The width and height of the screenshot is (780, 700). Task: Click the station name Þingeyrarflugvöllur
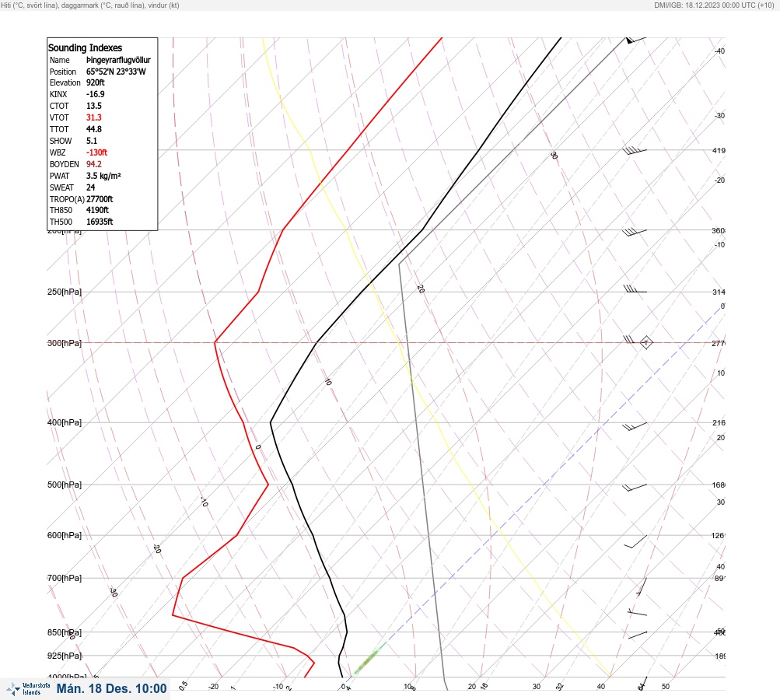[x=118, y=60]
